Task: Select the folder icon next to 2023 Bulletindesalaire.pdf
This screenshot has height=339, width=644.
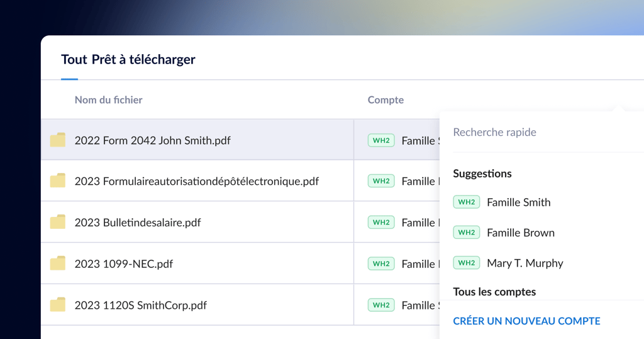Action: pos(58,222)
